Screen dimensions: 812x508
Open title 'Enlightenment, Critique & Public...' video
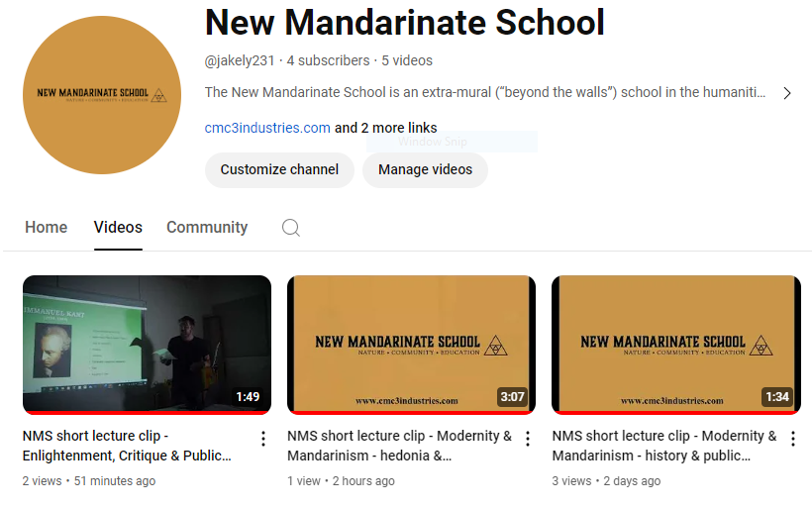(x=127, y=446)
